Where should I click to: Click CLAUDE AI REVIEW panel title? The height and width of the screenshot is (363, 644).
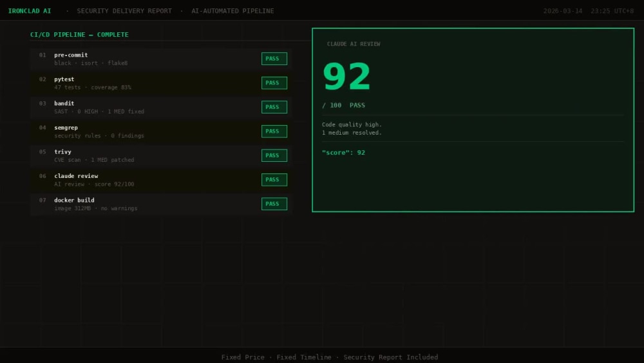[353, 44]
